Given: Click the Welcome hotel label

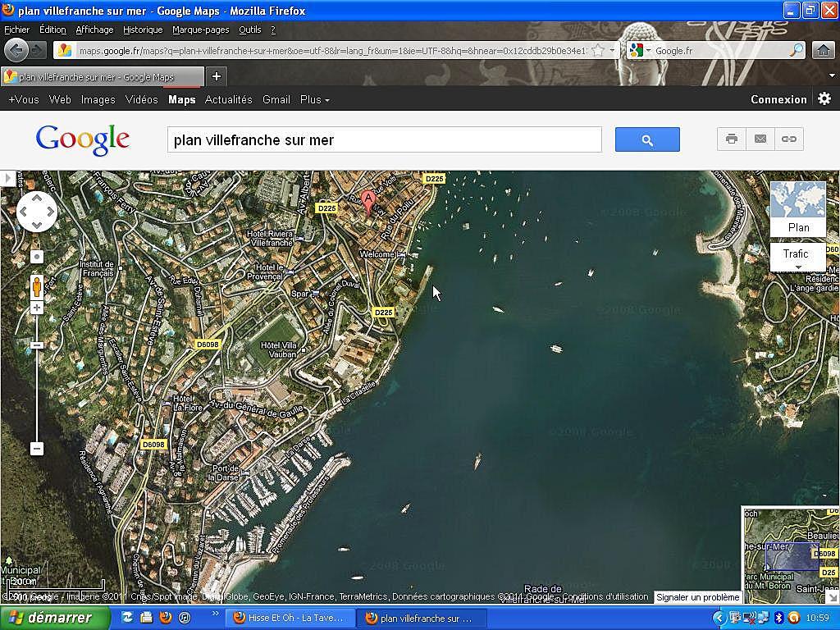Looking at the screenshot, I should (377, 254).
